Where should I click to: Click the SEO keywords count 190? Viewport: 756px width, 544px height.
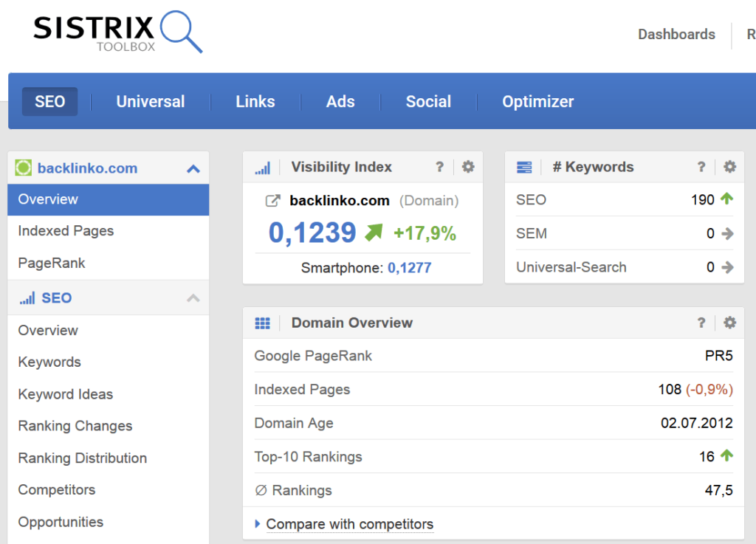[x=703, y=199]
